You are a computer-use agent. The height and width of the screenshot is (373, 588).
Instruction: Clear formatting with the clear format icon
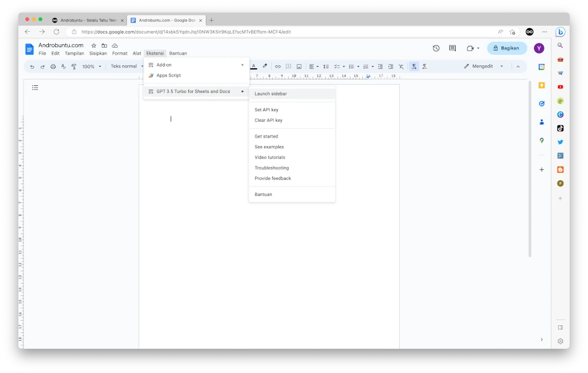click(401, 66)
